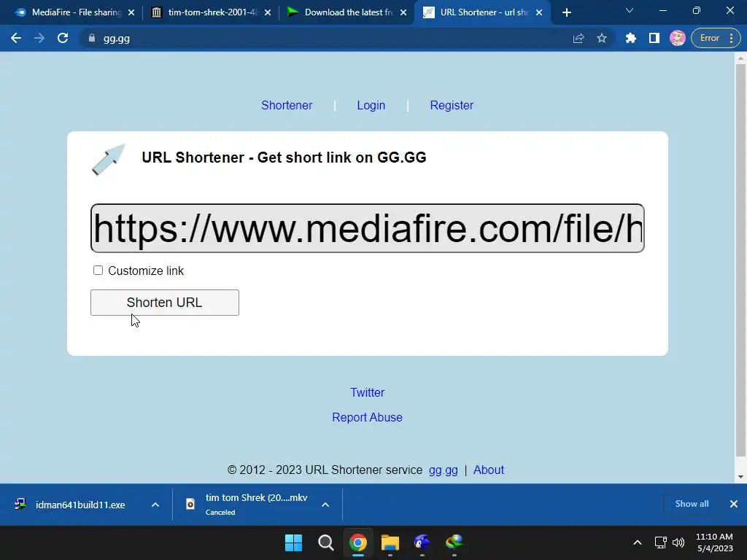747x560 pixels.
Task: Click the Chrome taskbar icon
Action: click(357, 542)
